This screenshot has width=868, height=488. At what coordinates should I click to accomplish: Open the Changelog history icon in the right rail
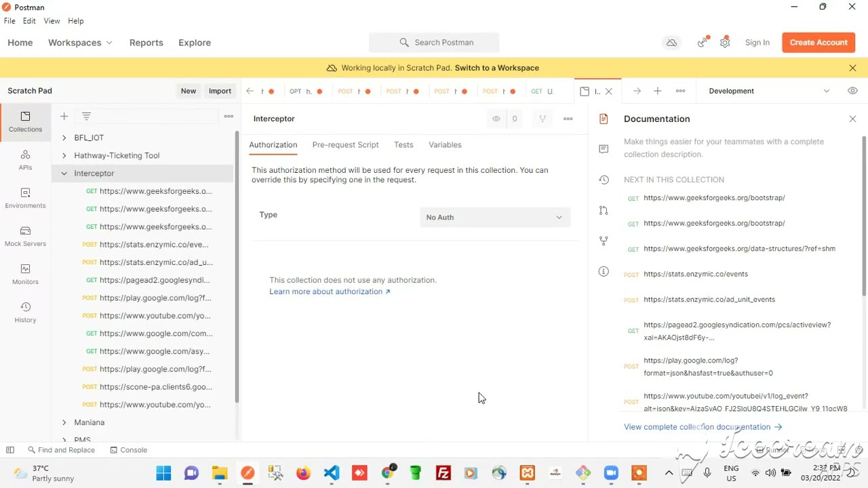coord(604,180)
